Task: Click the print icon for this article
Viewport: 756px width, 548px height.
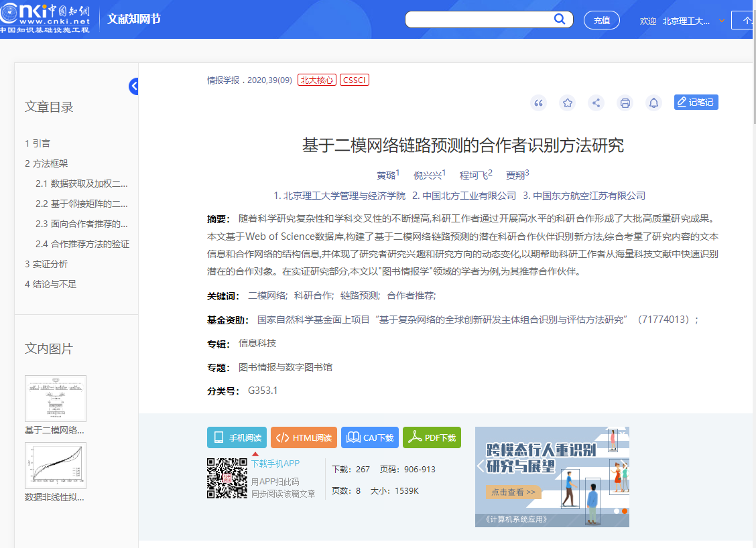Action: 625,102
